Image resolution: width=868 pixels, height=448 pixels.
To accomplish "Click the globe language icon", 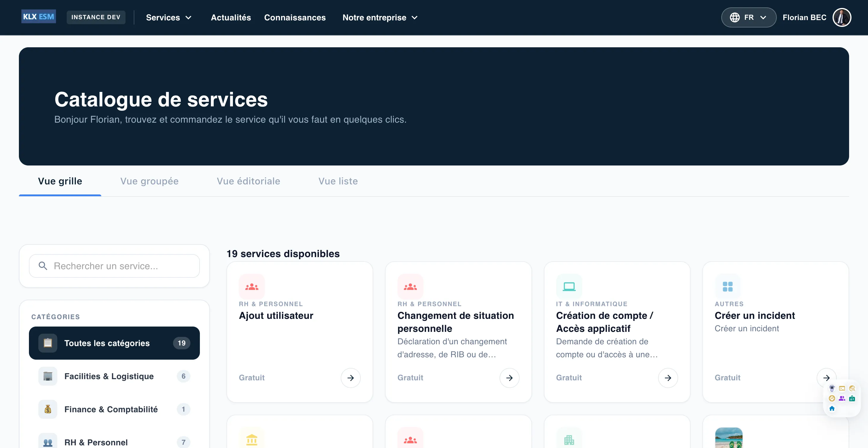I will coord(735,17).
